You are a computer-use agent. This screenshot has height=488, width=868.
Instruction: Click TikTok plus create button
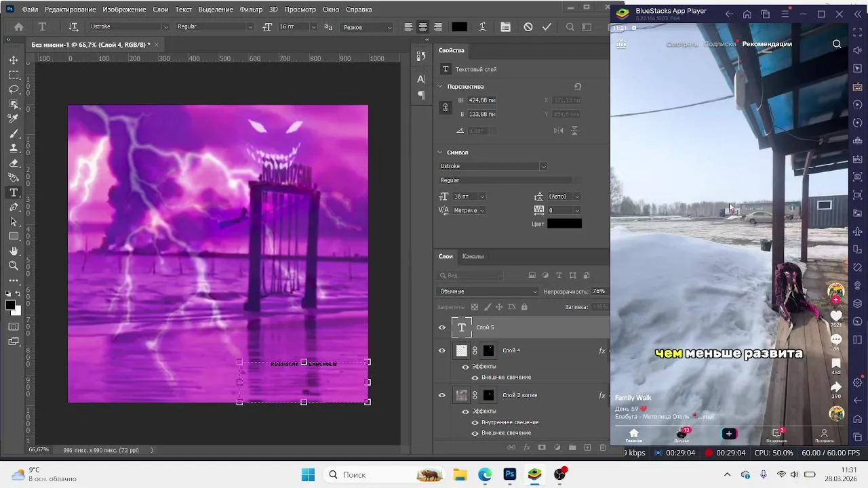pyautogui.click(x=728, y=434)
